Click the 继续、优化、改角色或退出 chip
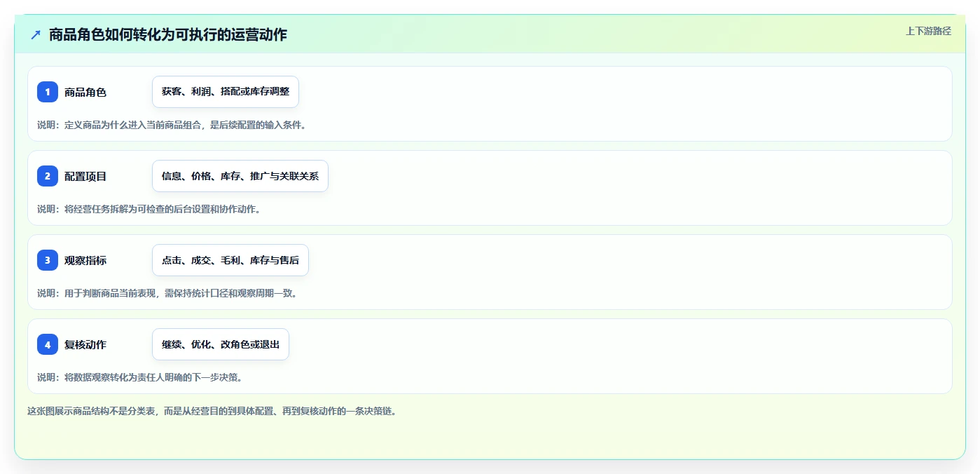 221,344
